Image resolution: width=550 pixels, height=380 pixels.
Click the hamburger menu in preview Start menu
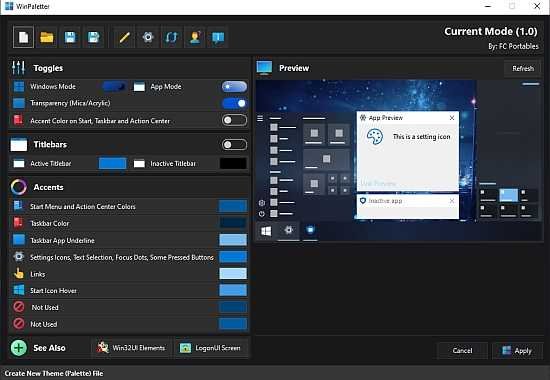pos(260,118)
